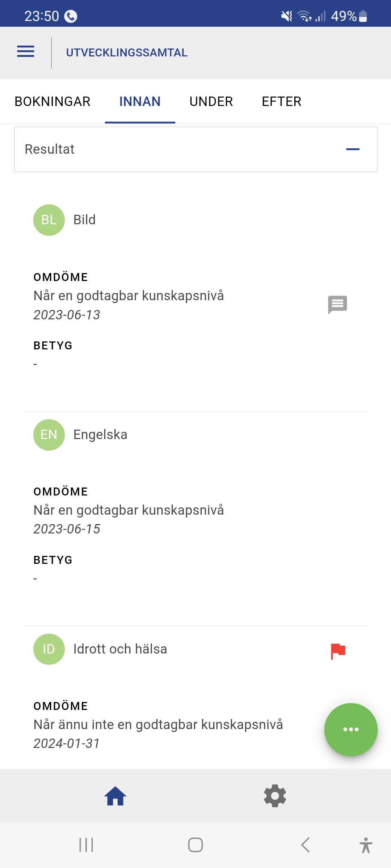Switch to the UNDER tab

tap(211, 102)
